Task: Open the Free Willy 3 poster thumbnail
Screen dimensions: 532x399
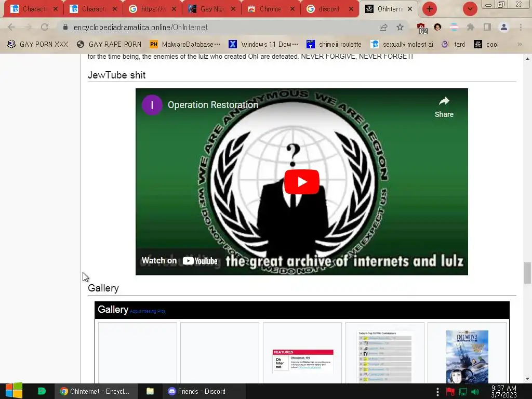Action: tap(467, 356)
